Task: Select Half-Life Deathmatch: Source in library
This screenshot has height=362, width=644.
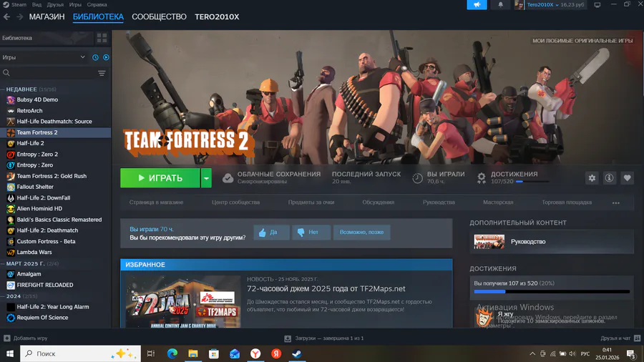Action: 55,122
